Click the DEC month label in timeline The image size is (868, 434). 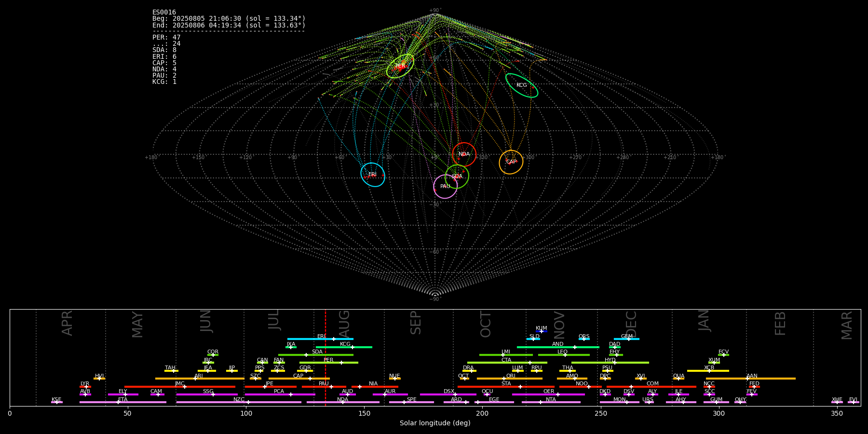[x=631, y=324]
